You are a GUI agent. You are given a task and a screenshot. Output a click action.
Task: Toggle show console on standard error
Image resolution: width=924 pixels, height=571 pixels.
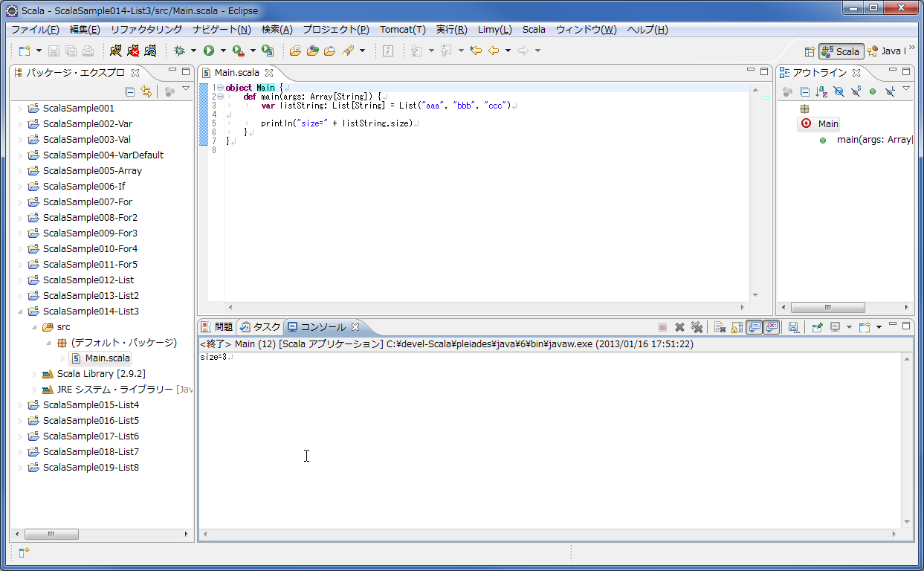click(x=772, y=327)
